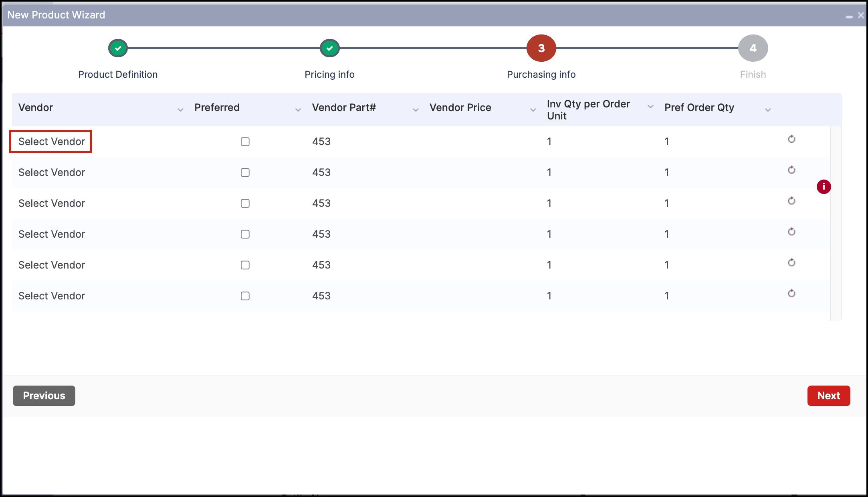Click the refresh icon in the third vendor row

(x=791, y=201)
